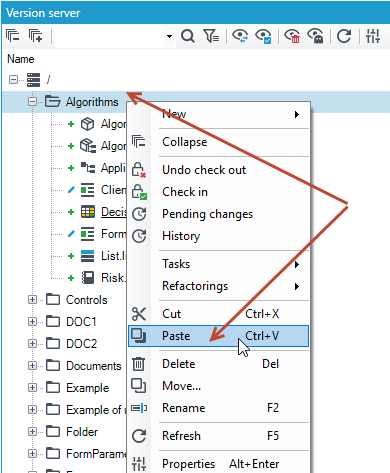Click the Risk item icon
Screen dimensions: 390x473
[88, 278]
